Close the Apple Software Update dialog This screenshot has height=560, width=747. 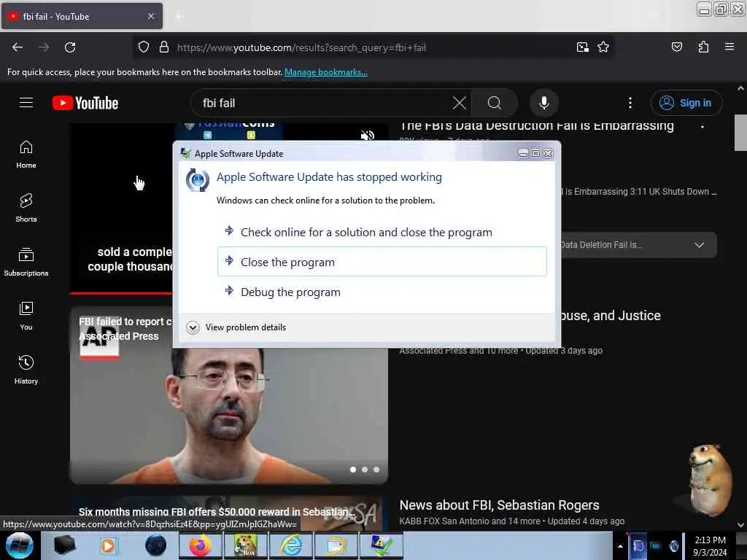(549, 153)
